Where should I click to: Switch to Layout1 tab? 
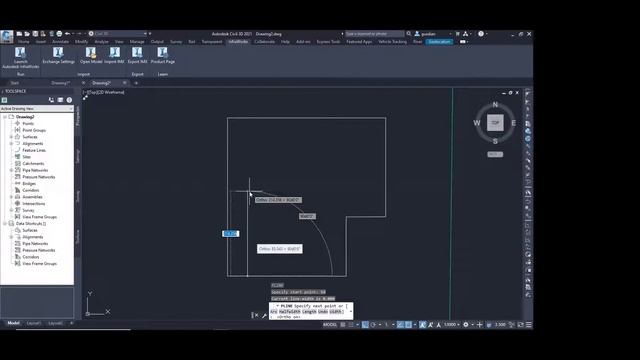34,323
